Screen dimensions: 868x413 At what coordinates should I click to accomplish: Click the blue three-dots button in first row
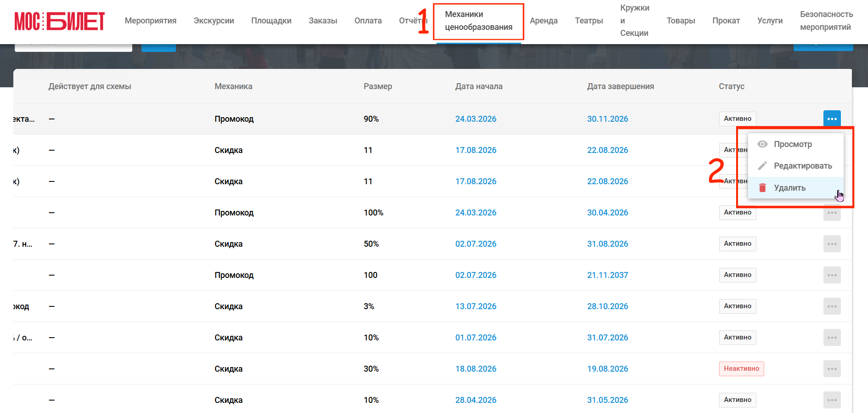point(832,119)
